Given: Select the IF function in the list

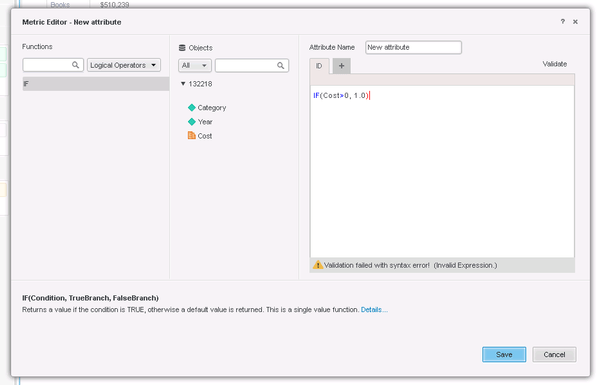Looking at the screenshot, I should (x=96, y=84).
